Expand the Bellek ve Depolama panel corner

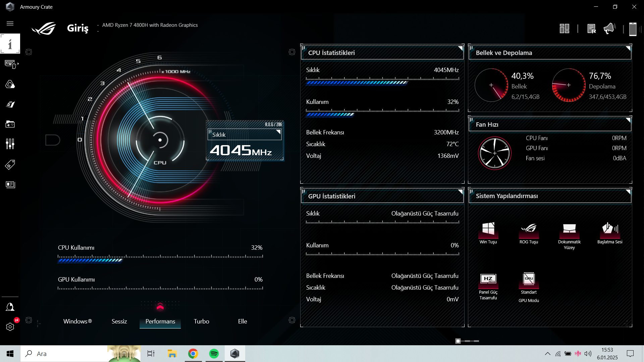[x=628, y=48]
